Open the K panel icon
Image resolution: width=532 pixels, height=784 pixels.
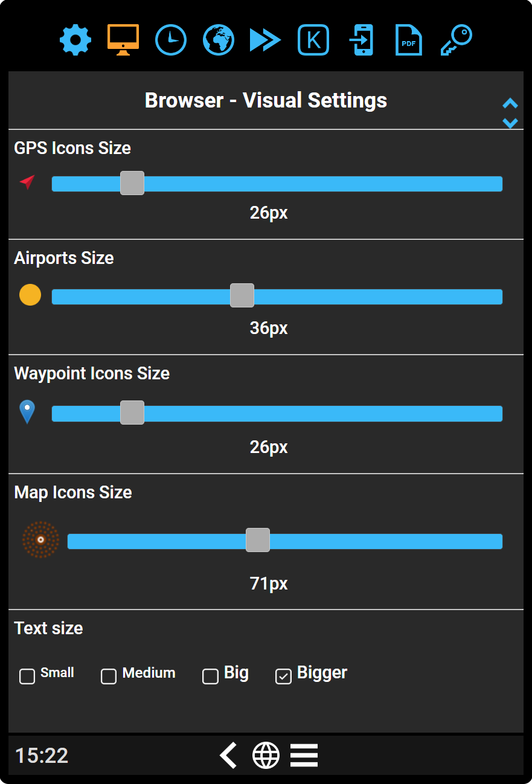click(x=313, y=40)
